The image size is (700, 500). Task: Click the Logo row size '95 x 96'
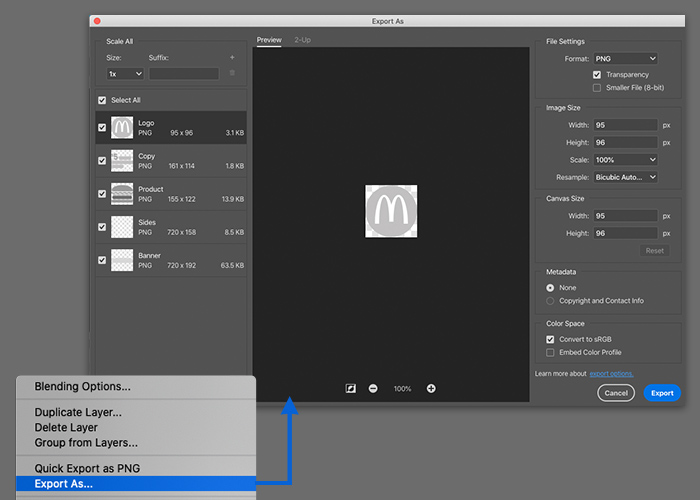(x=181, y=133)
